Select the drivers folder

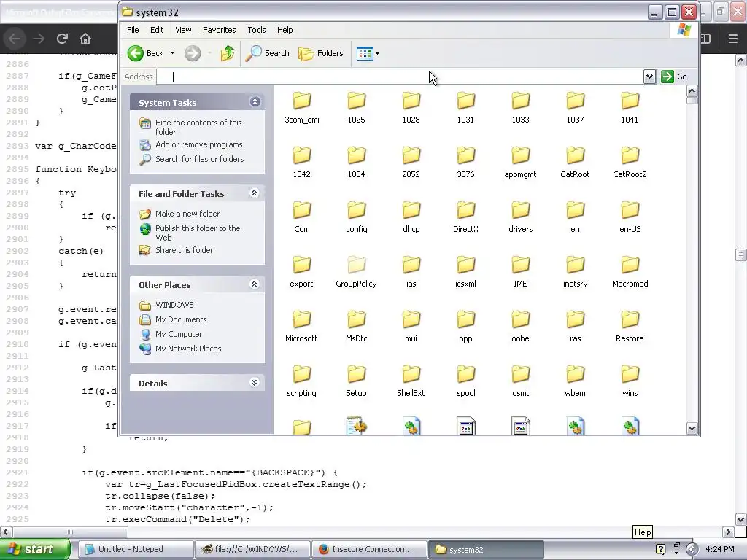(520, 217)
